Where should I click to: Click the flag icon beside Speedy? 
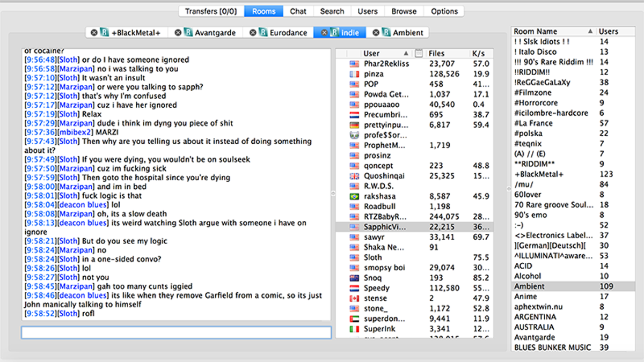click(x=354, y=288)
